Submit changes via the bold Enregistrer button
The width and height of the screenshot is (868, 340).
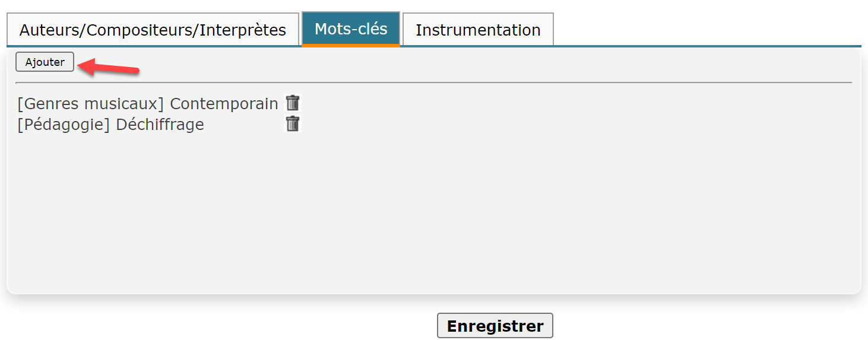click(x=495, y=326)
